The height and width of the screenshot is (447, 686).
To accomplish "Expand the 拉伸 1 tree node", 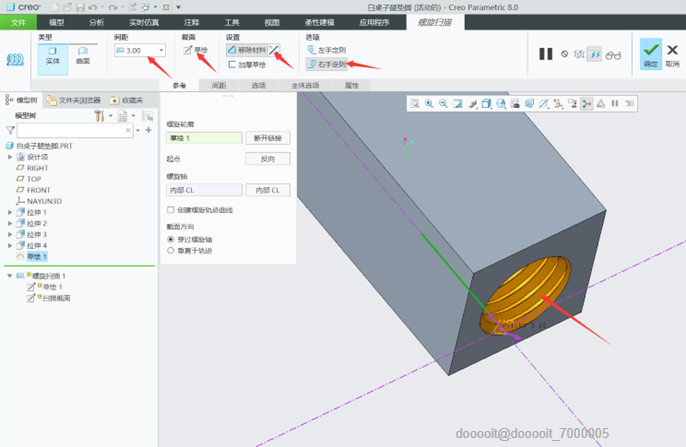I will tap(10, 213).
